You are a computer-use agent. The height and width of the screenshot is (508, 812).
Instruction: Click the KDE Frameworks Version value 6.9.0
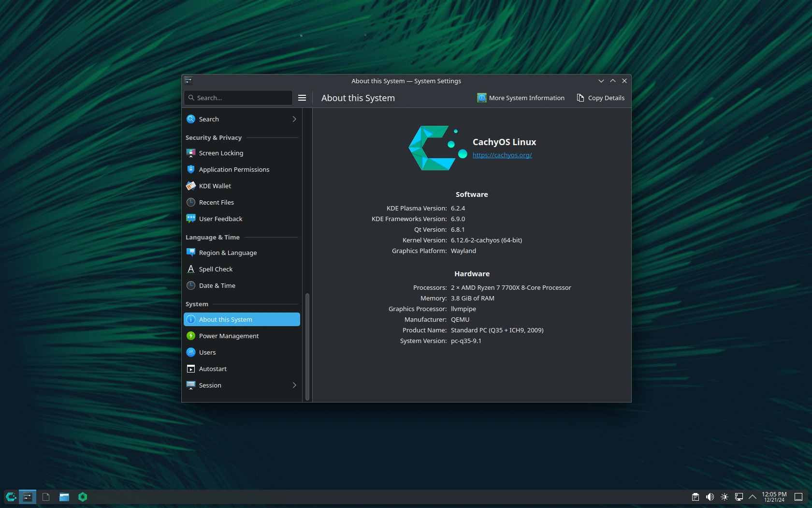(458, 219)
